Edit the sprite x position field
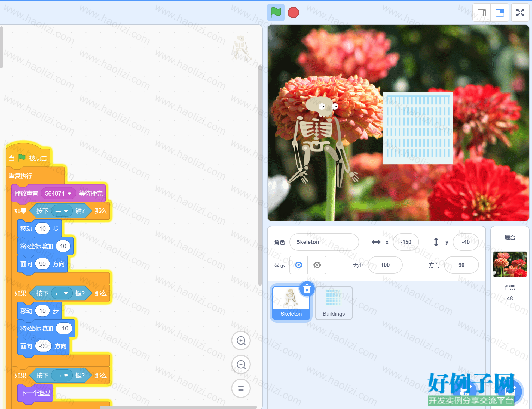 [406, 242]
